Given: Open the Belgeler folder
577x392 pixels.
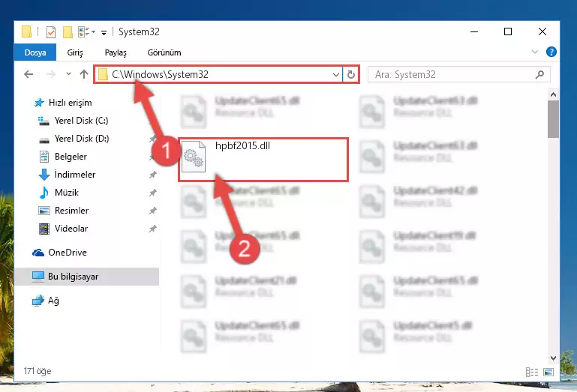Looking at the screenshot, I should click(71, 157).
